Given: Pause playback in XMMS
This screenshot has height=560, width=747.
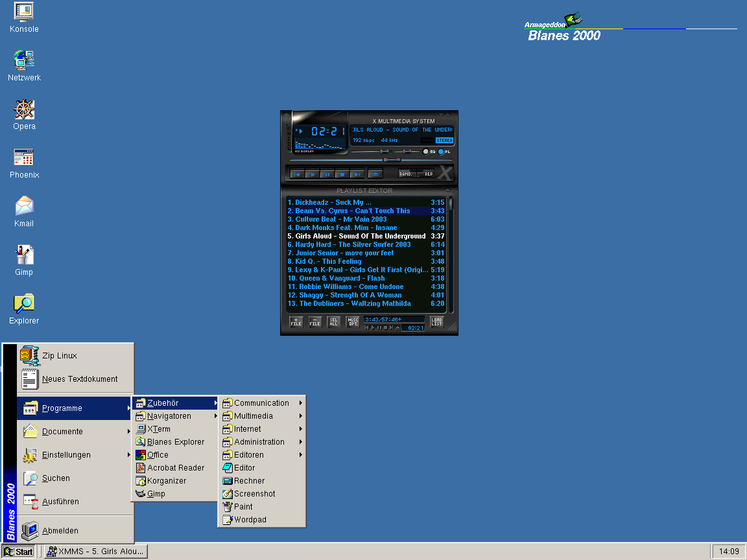Looking at the screenshot, I should 327,174.
